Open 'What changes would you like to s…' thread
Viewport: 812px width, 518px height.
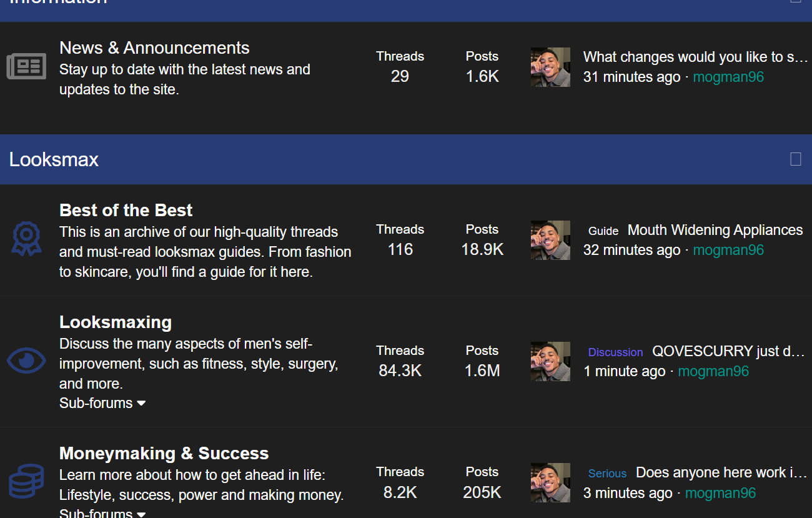696,57
